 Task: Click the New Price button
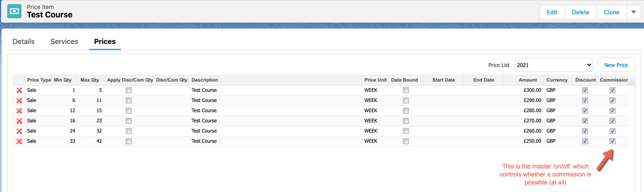point(616,65)
